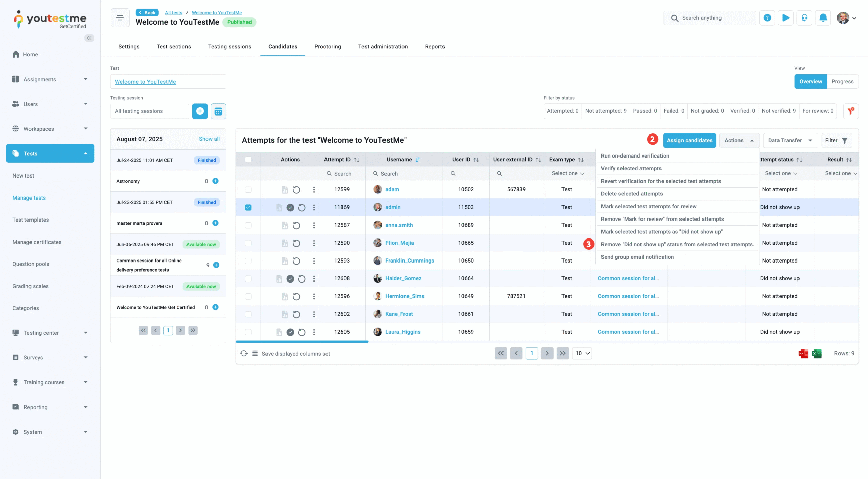
Task: Open the All tests breadcrumb link
Action: tap(174, 13)
